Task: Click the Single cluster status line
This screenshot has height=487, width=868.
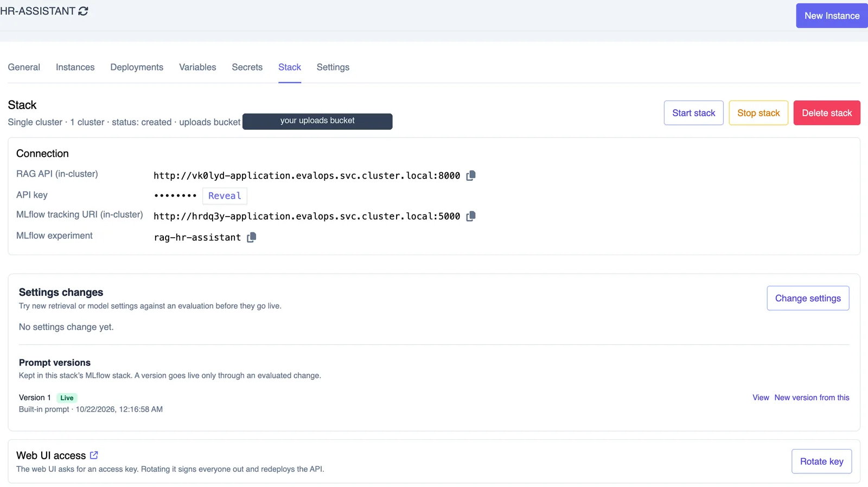Action: pos(124,122)
